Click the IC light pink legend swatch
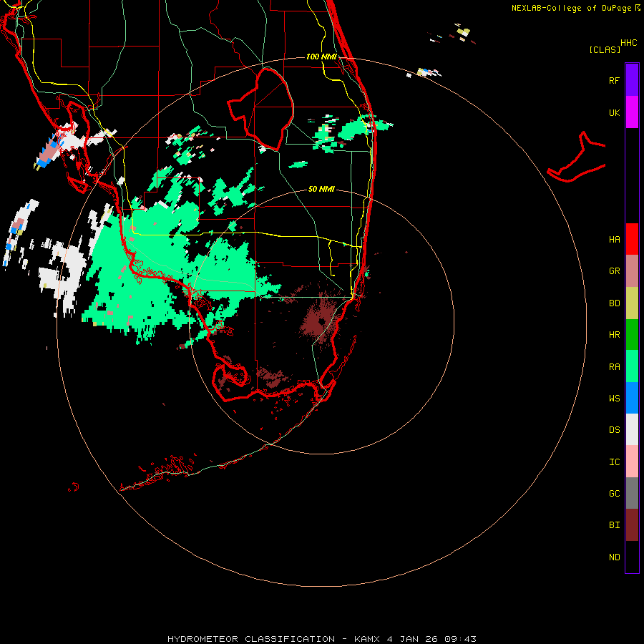 tap(632, 462)
